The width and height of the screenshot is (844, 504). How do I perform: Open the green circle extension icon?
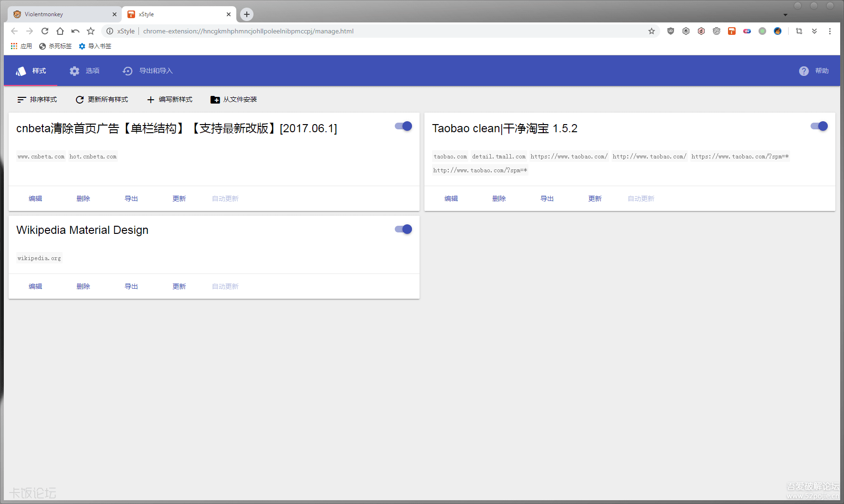[x=762, y=31]
